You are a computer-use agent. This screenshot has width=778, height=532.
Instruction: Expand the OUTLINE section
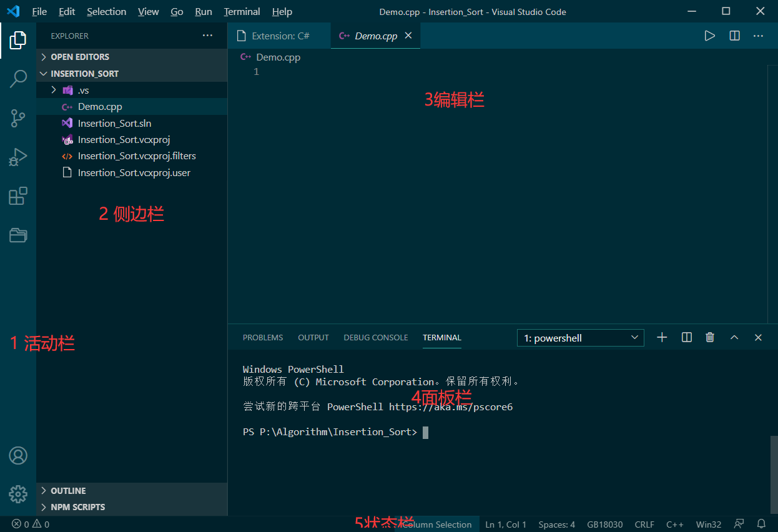click(132, 491)
